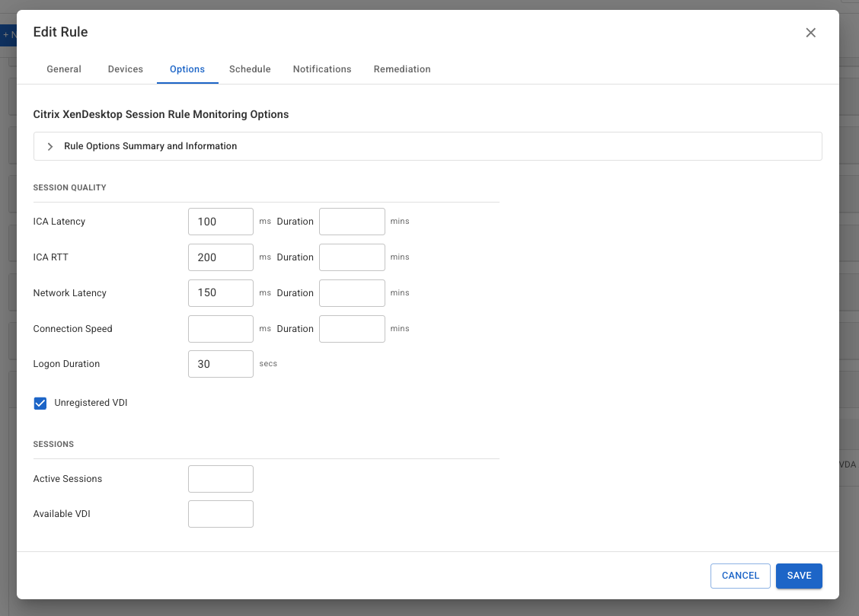Click the Active Sessions input field
The image size is (859, 616).
click(221, 479)
